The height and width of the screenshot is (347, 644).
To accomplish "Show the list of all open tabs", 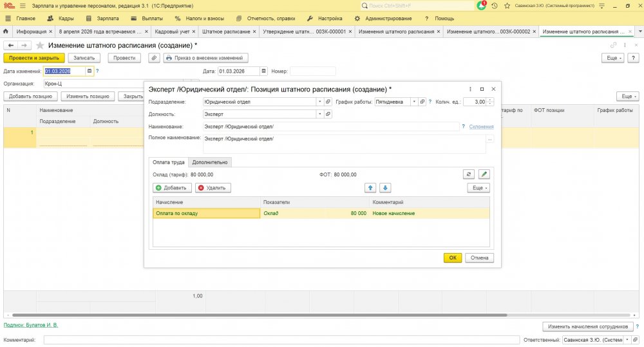I will [640, 31].
